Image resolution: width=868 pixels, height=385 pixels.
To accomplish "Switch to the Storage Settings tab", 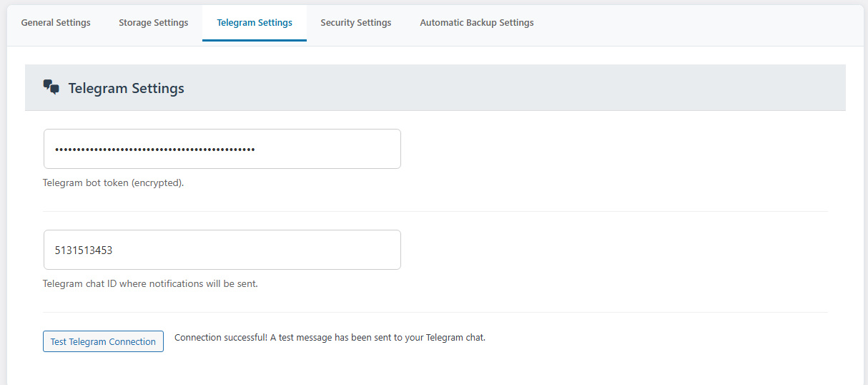I will pyautogui.click(x=153, y=23).
